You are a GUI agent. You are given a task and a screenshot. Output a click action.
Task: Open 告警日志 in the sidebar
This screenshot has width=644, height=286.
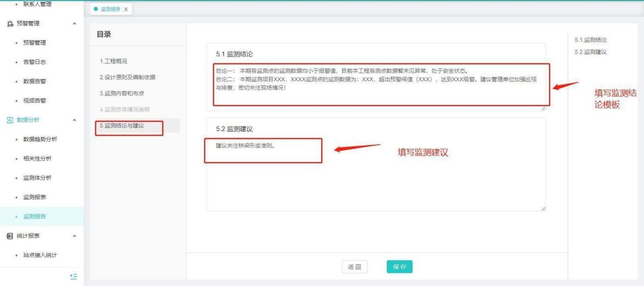coord(35,62)
